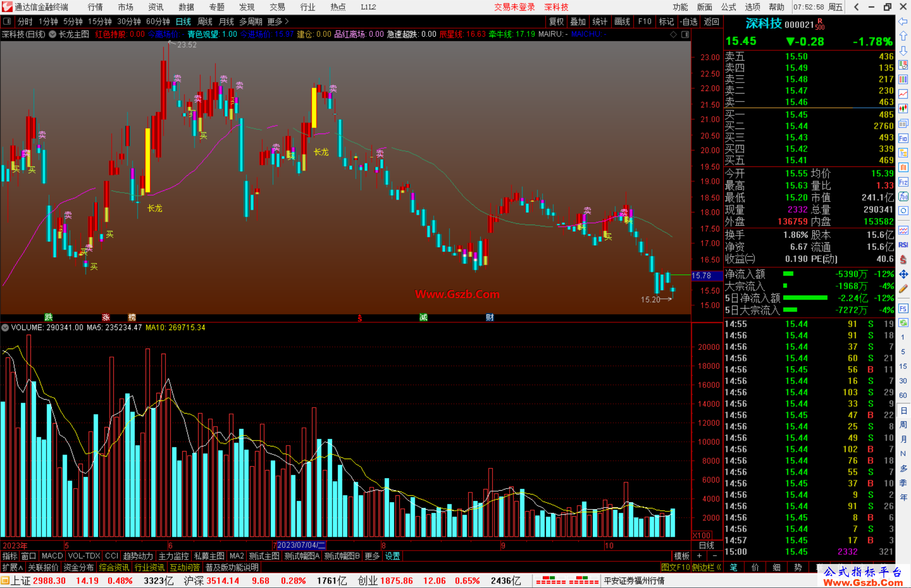Click the panel toggle icon left of 分时
The height and width of the screenshot is (588, 911).
tap(7, 21)
